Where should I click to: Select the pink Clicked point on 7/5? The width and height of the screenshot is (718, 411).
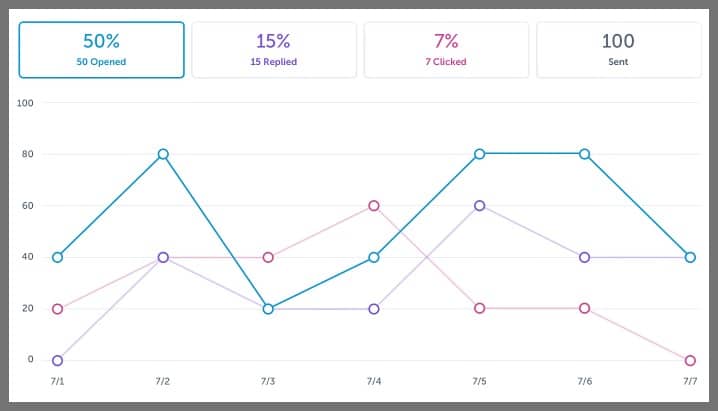pyautogui.click(x=480, y=308)
